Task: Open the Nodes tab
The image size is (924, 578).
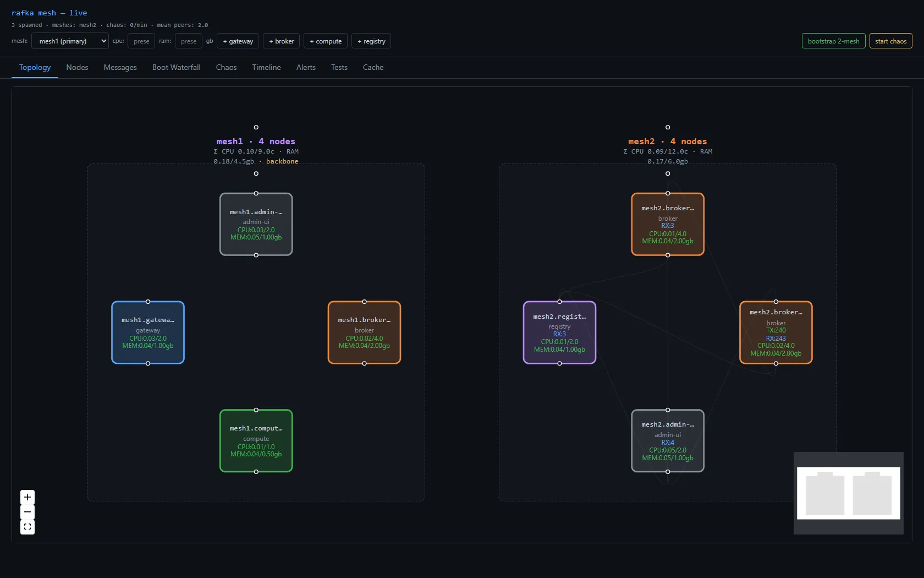Action: [77, 67]
